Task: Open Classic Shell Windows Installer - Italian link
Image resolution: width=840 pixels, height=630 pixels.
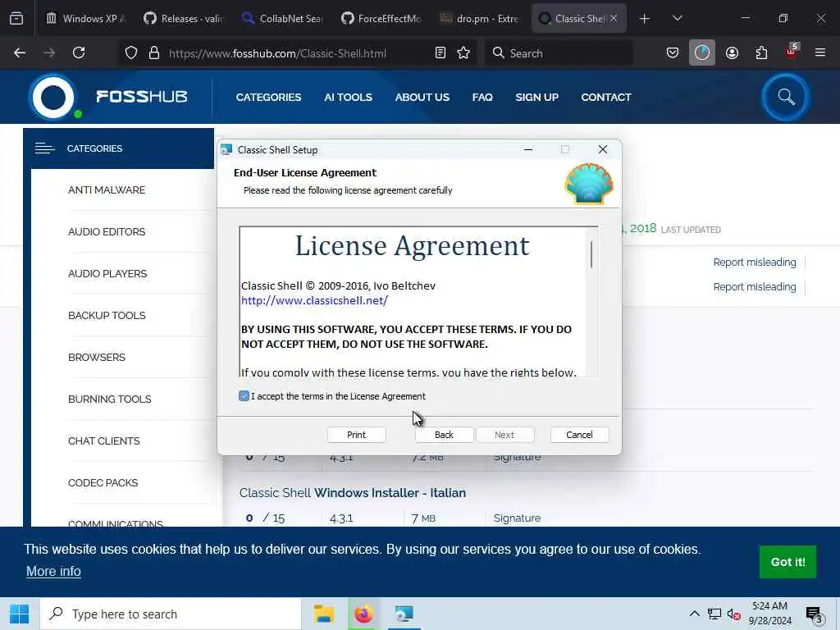Action: (353, 492)
